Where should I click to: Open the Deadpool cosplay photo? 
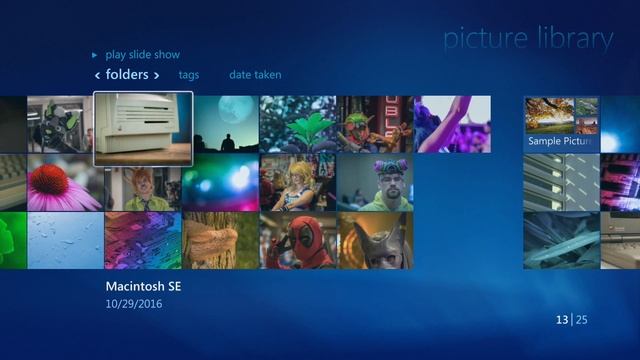298,240
